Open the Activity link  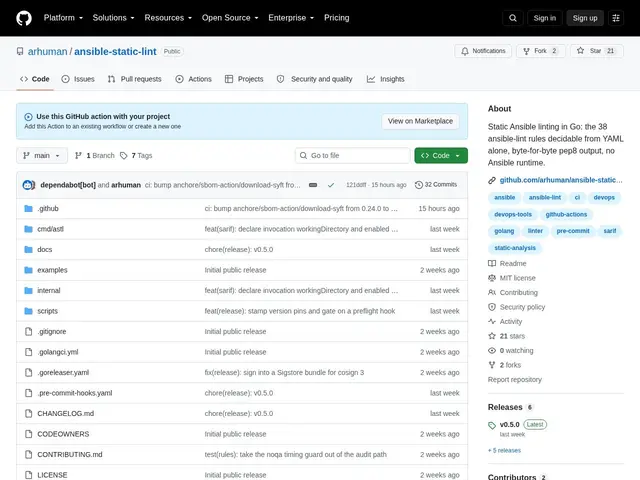tap(505, 322)
